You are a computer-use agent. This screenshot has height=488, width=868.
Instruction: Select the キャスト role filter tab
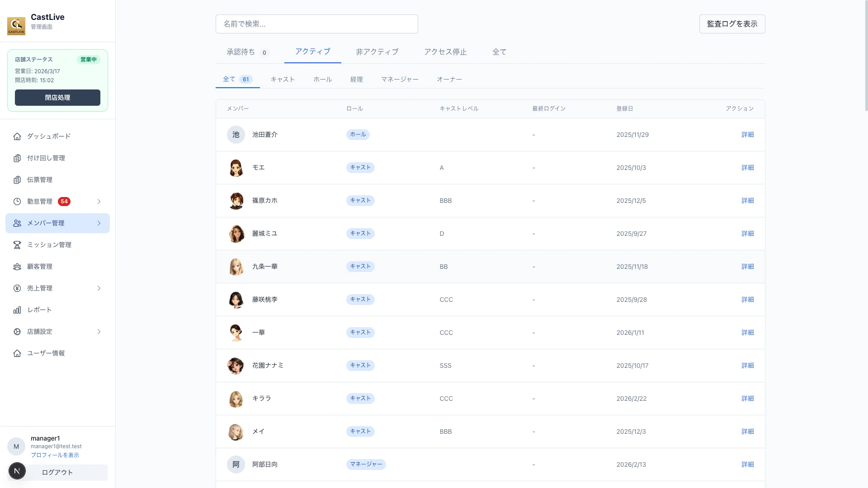[283, 79]
